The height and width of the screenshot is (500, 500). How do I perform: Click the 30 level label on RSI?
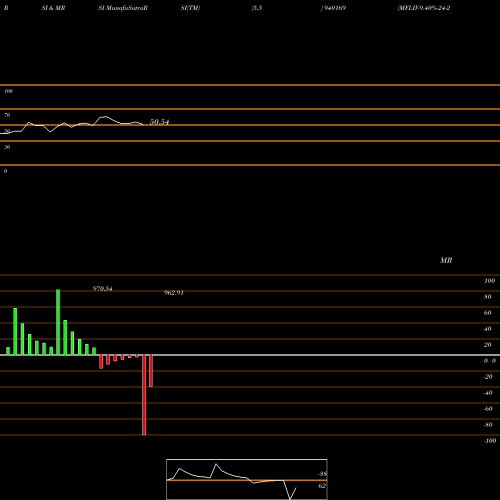[7, 147]
